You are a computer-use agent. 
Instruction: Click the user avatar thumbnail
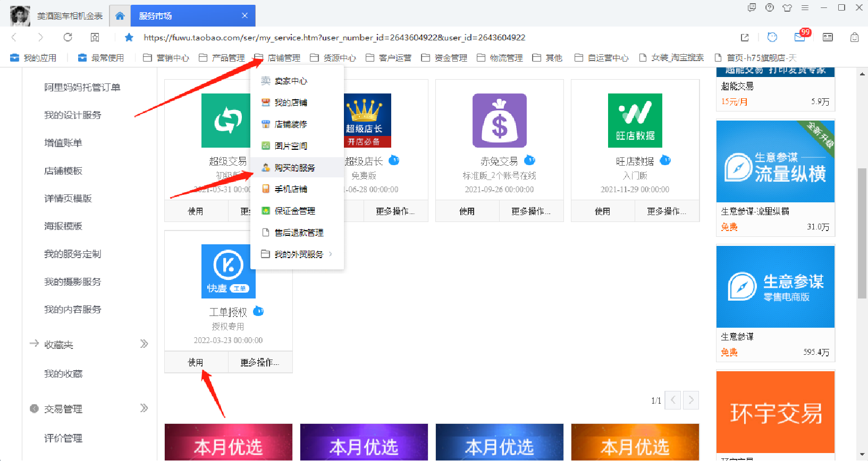(x=20, y=16)
